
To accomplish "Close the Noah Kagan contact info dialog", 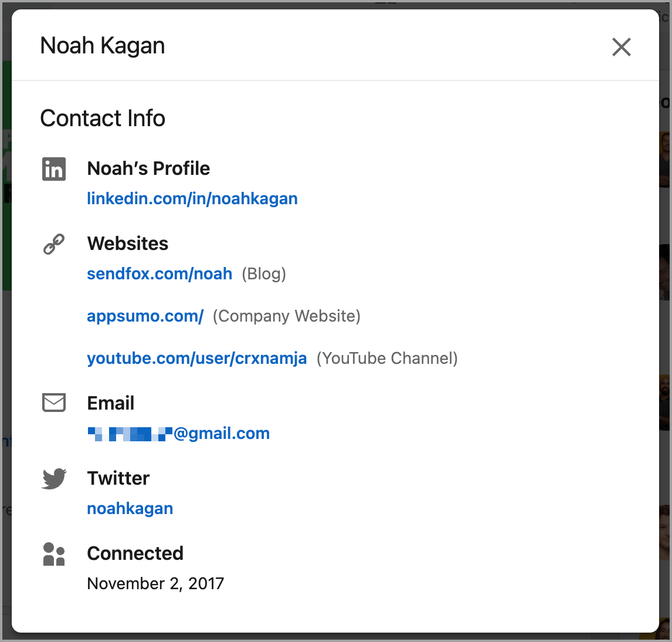I will point(621,47).
